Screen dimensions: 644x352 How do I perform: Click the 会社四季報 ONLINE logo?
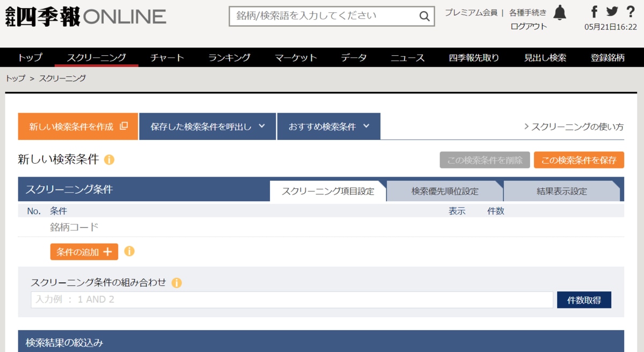86,17
